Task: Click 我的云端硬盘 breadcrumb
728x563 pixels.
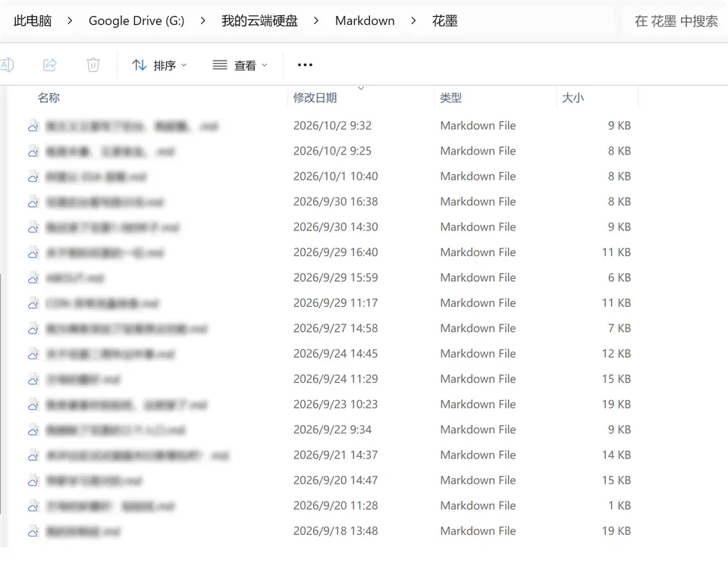Action: click(259, 21)
